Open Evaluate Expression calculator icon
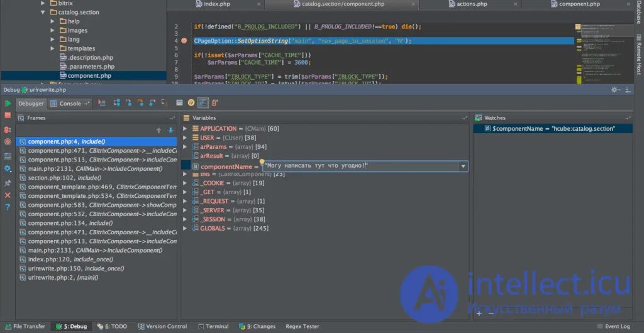The width and height of the screenshot is (644, 333). (x=179, y=103)
